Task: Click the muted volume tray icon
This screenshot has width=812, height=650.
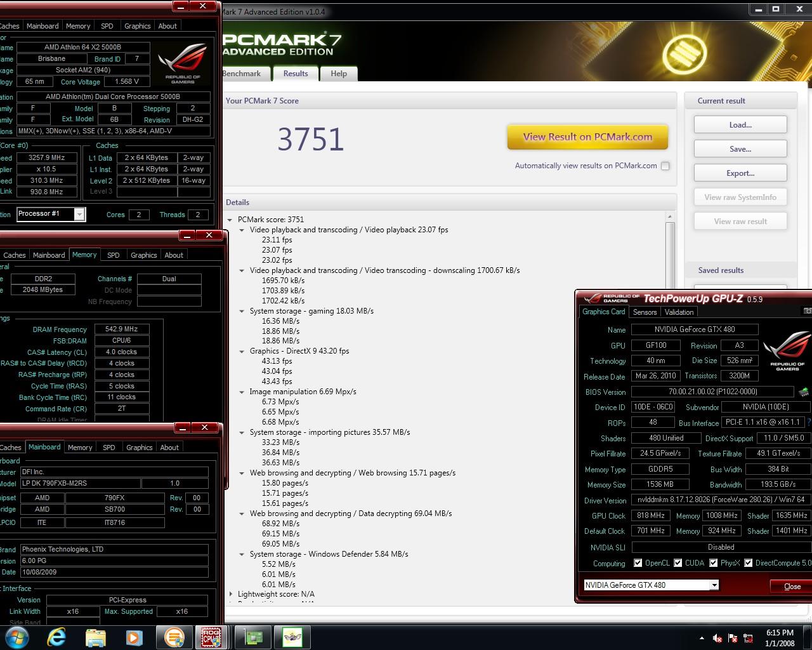Action: [717, 638]
